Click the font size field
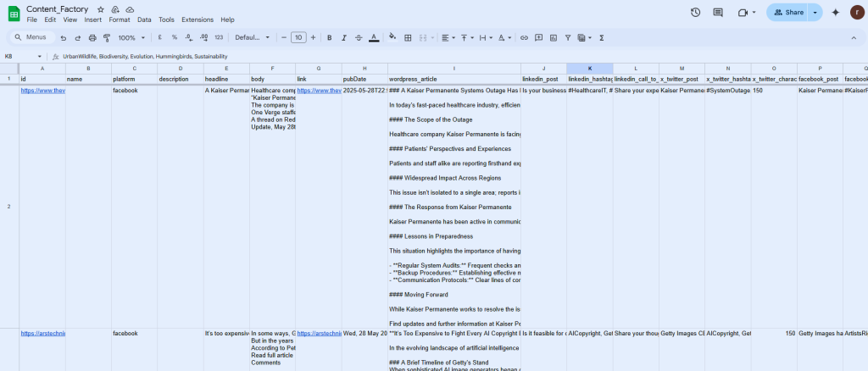 298,37
